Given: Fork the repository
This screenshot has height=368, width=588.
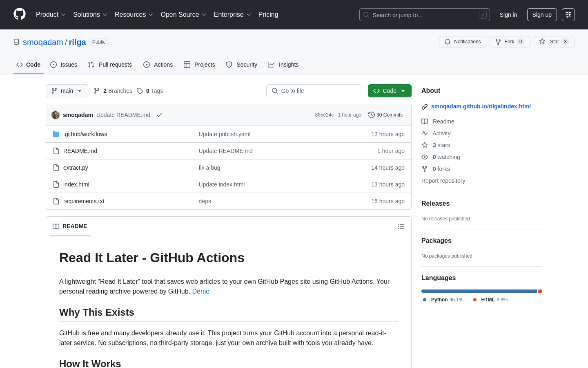Looking at the screenshot, I should (x=510, y=42).
